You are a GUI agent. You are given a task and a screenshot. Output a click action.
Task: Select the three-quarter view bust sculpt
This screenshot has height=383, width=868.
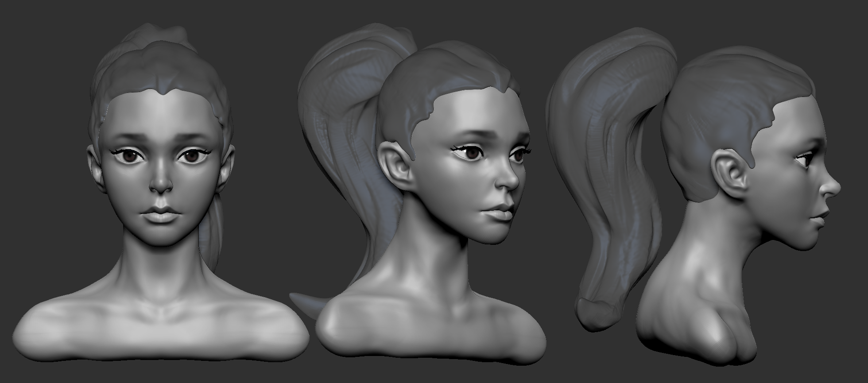[x=418, y=195]
